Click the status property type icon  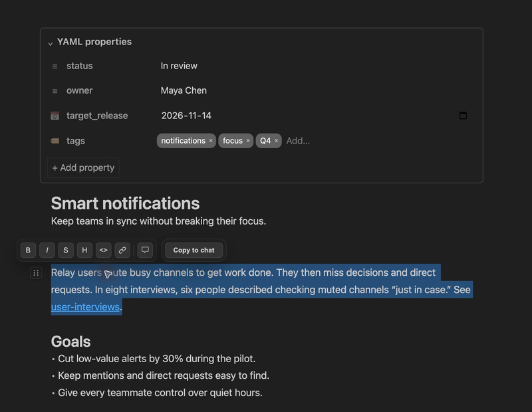point(55,66)
